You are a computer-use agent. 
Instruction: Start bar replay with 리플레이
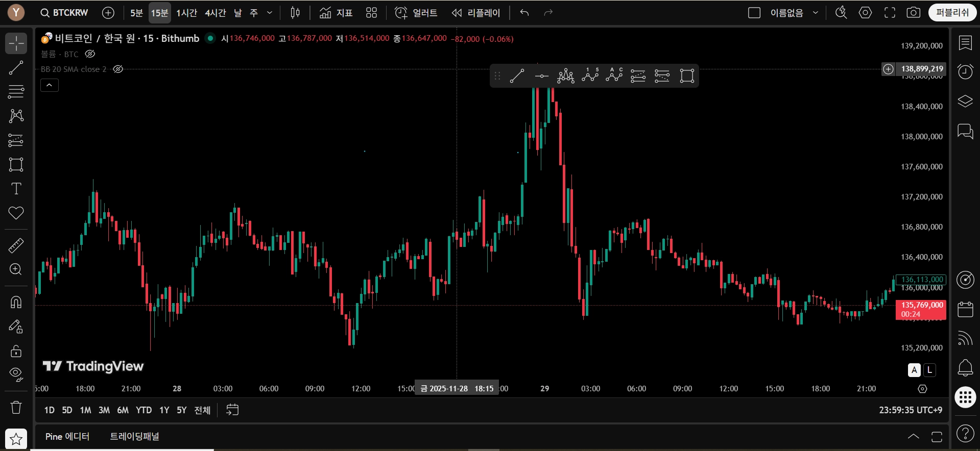pyautogui.click(x=476, y=13)
